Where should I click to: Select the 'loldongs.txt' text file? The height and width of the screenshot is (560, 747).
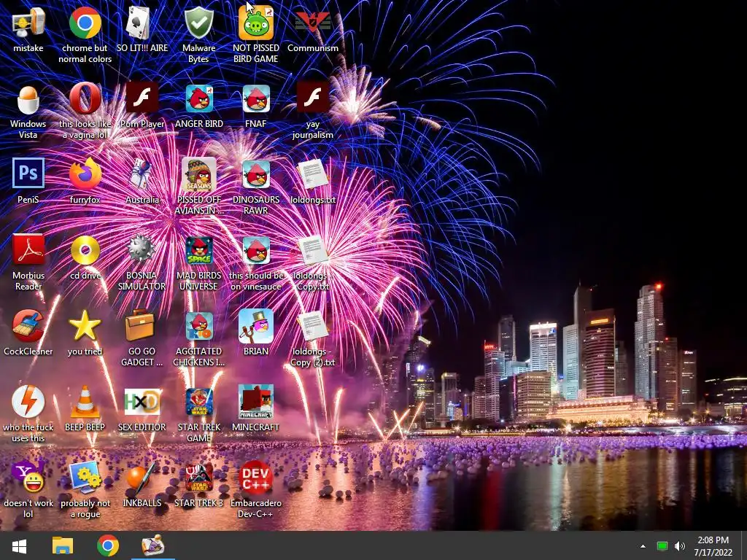click(312, 174)
